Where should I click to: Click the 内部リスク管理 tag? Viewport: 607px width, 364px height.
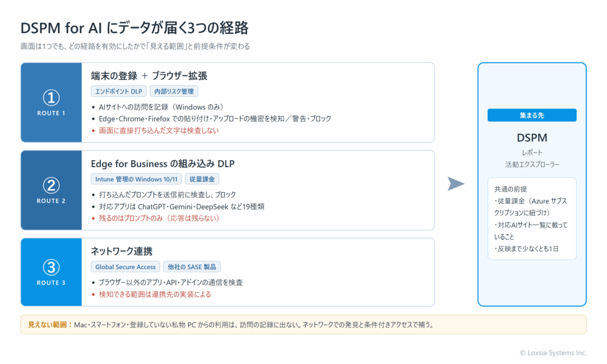point(174,91)
